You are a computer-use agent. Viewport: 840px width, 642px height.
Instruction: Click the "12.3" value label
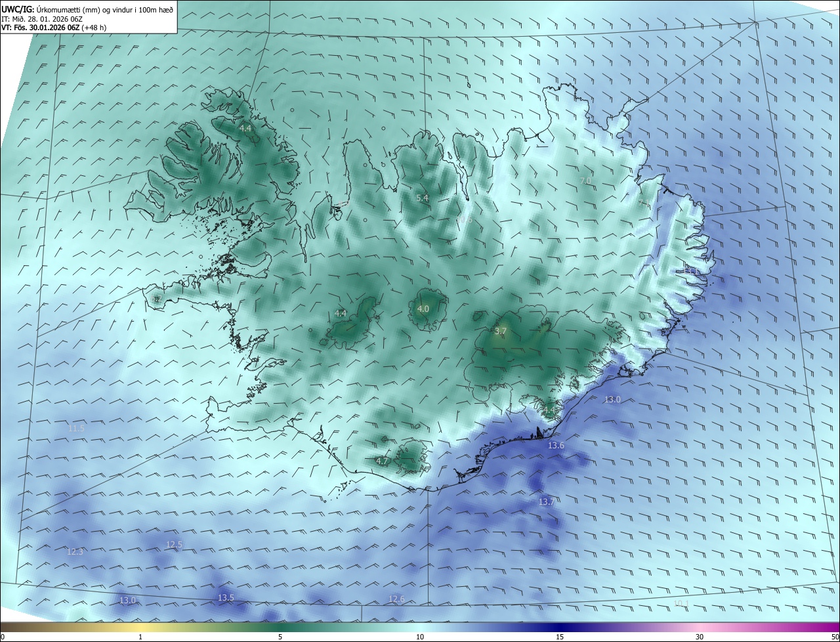click(75, 552)
